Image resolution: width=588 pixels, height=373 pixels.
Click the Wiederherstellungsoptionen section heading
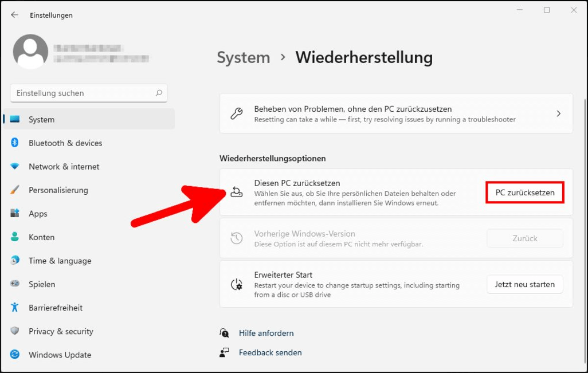point(273,158)
